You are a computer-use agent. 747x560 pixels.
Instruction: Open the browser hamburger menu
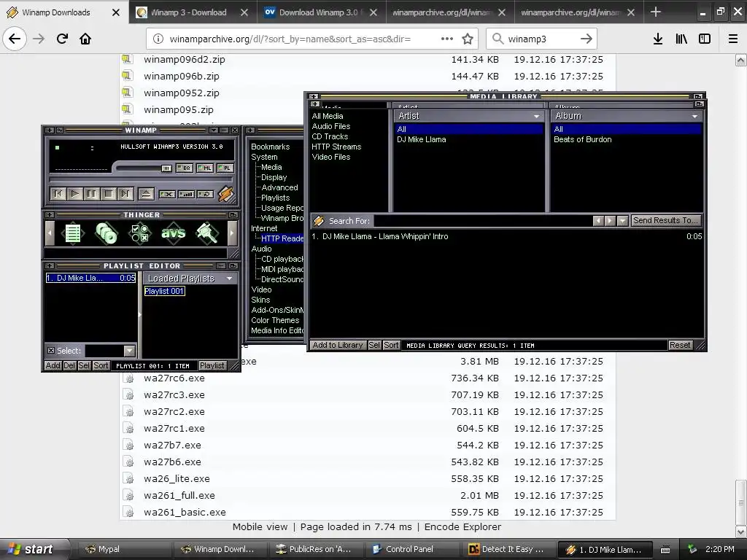(733, 39)
